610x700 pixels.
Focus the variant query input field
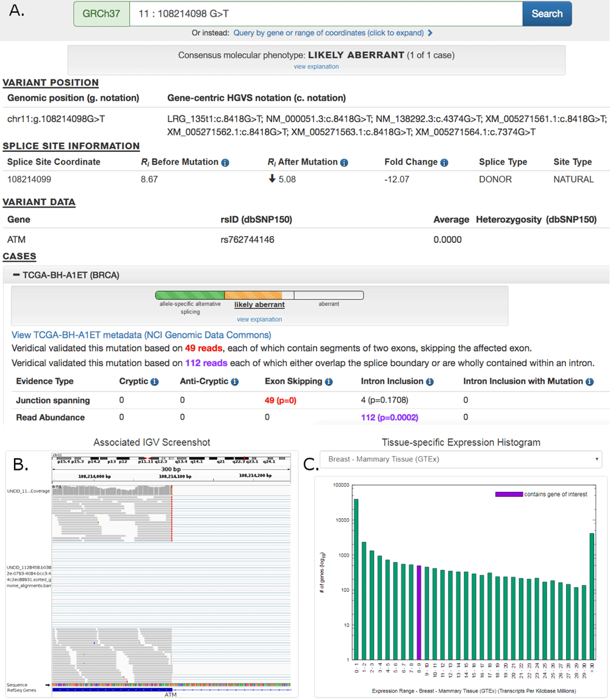(326, 14)
